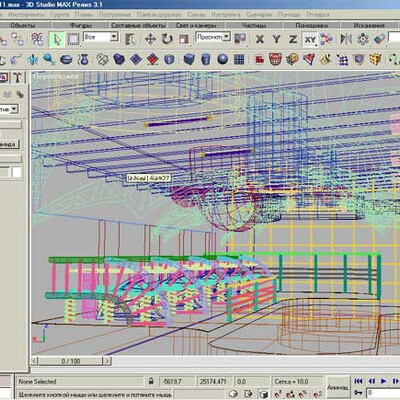Choose the Rotate tool circular arrow
This screenshot has width=400, height=400.
[x=167, y=39]
